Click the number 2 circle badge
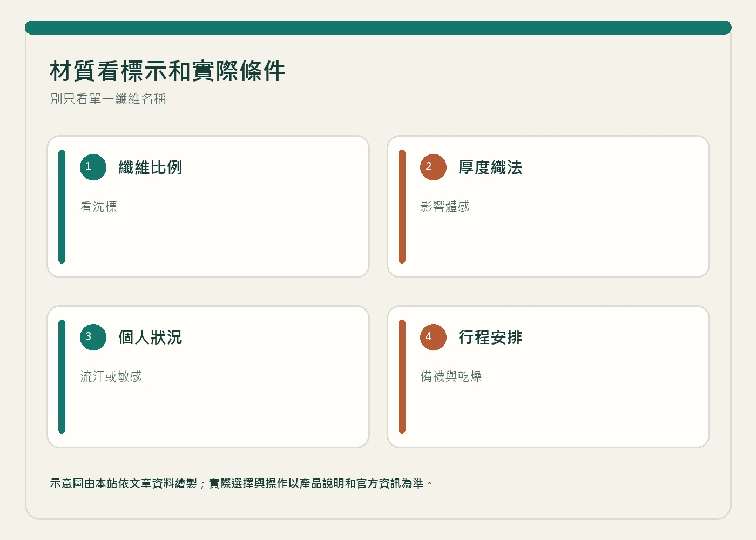The width and height of the screenshot is (756, 540). [x=433, y=167]
